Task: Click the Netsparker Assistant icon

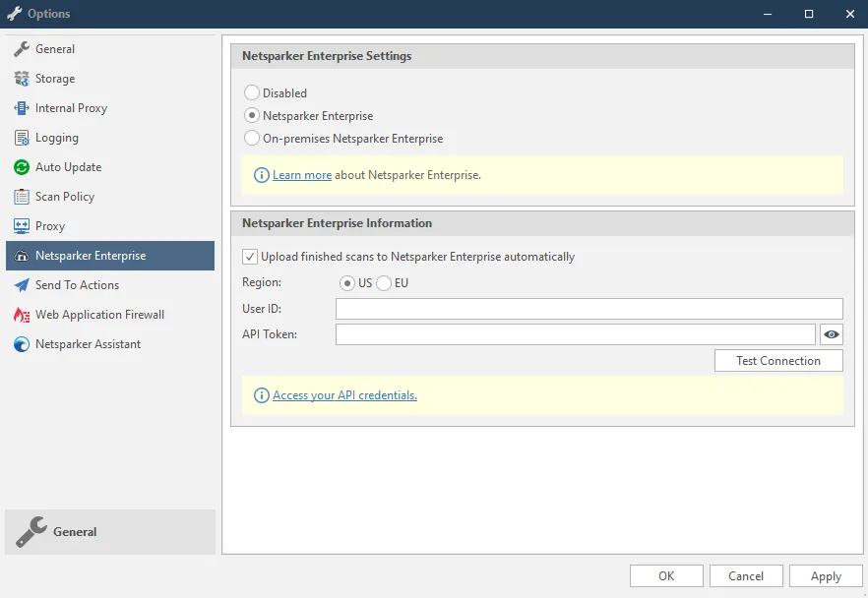Action: pos(22,344)
